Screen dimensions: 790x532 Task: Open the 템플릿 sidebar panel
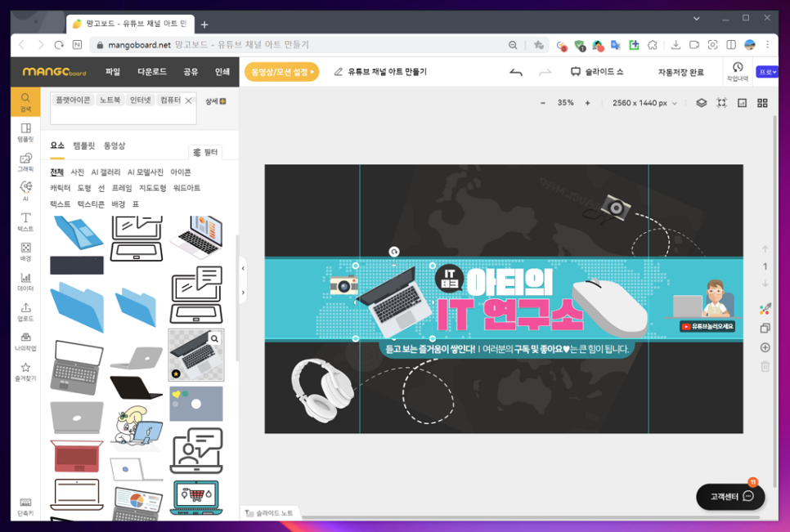pyautogui.click(x=25, y=132)
